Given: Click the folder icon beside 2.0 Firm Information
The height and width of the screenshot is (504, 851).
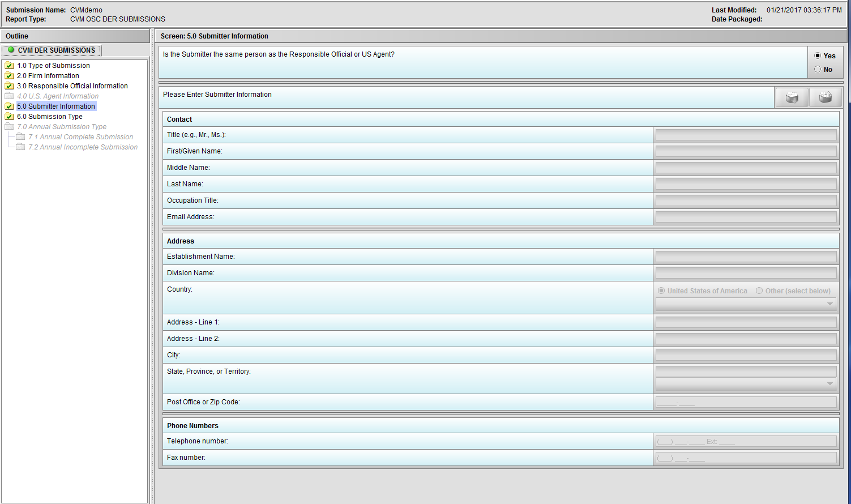Looking at the screenshot, I should [x=9, y=76].
